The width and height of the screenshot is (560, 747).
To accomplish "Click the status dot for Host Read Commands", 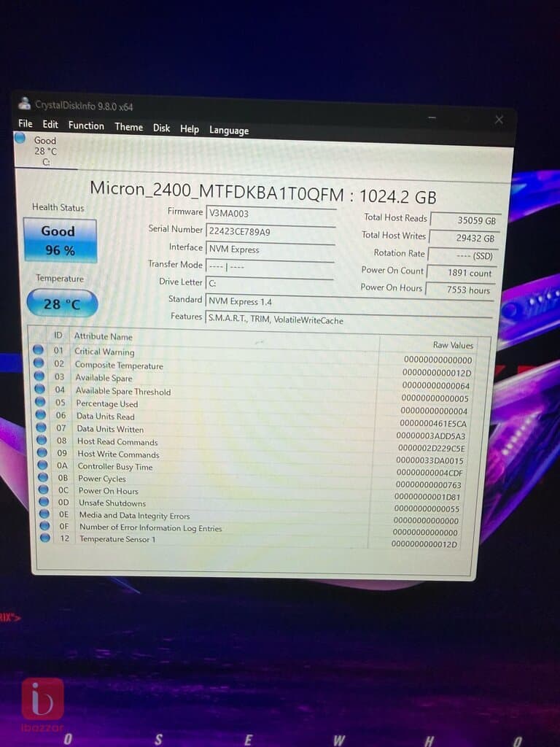I will click(42, 440).
